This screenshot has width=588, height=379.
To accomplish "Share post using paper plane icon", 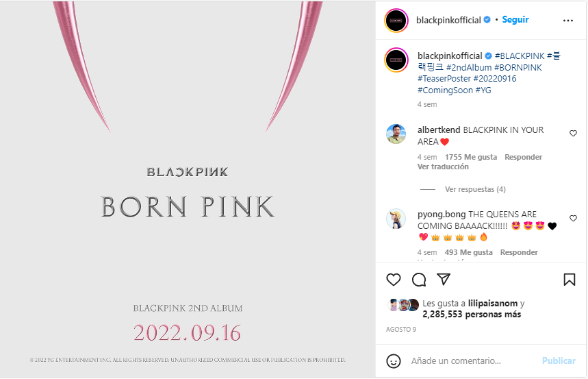I will point(444,279).
